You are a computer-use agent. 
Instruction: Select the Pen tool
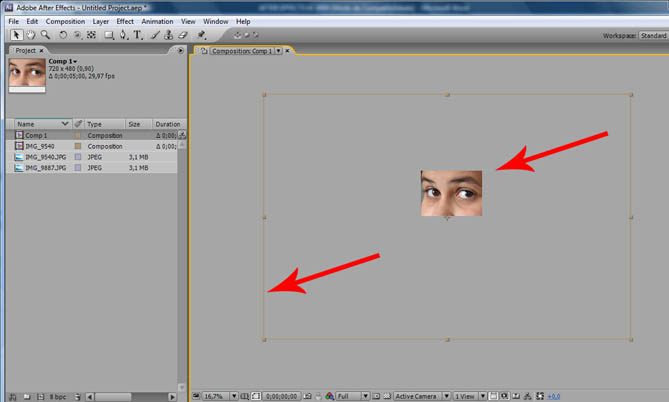pos(124,35)
